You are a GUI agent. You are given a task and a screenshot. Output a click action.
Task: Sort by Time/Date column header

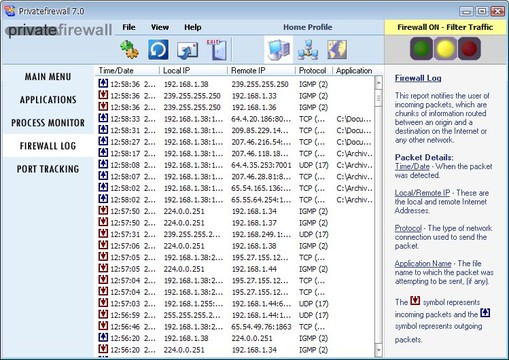coord(127,71)
